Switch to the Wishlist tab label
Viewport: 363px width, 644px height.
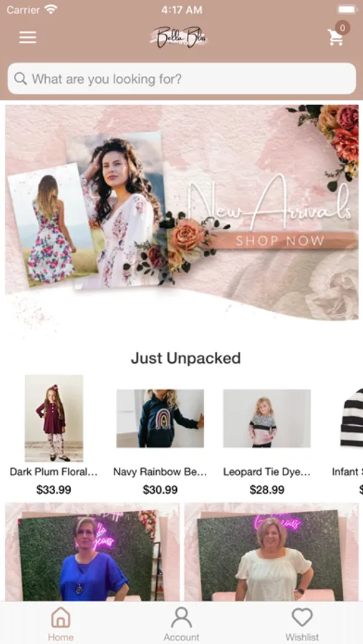click(302, 637)
